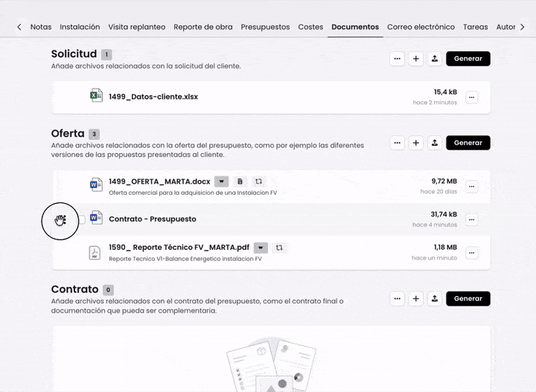Click Generar in the Contrato section
The height and width of the screenshot is (392, 536).
(468, 299)
